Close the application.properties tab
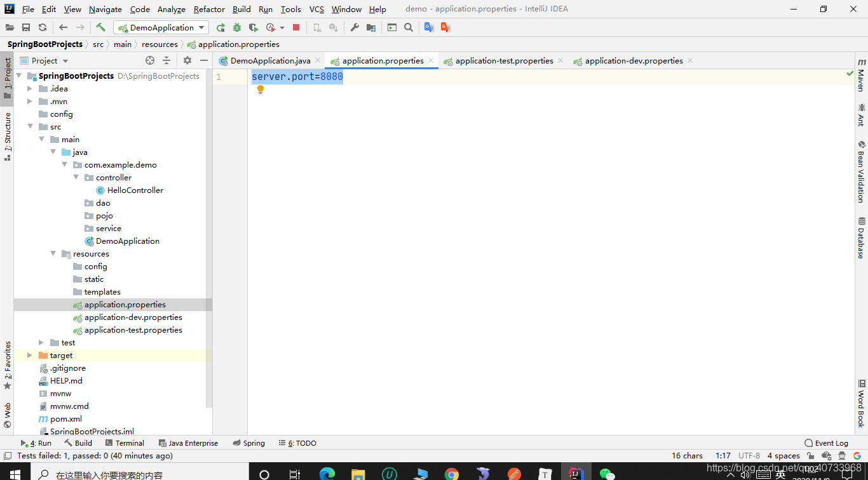Image resolution: width=868 pixels, height=480 pixels. tap(431, 60)
